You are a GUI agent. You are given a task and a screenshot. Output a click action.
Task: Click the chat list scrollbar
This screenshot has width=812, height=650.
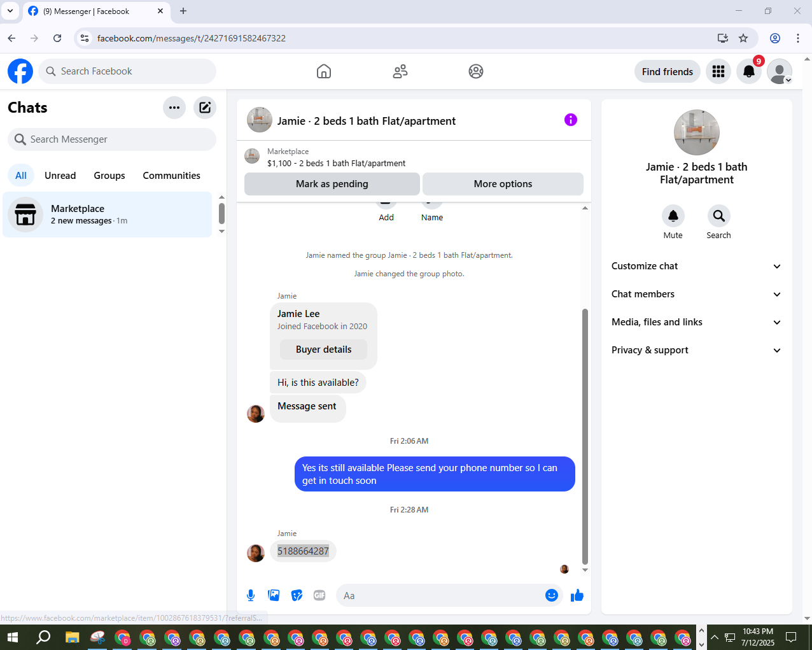coord(221,213)
